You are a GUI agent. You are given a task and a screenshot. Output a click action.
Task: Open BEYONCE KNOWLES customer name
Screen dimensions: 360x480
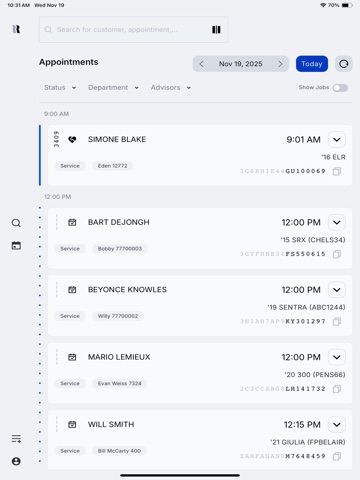[127, 290]
